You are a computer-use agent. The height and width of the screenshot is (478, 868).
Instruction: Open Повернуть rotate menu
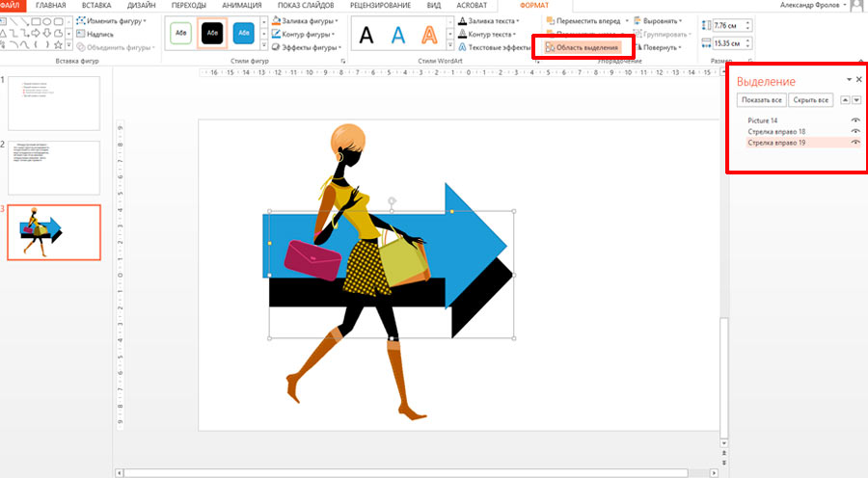658,47
